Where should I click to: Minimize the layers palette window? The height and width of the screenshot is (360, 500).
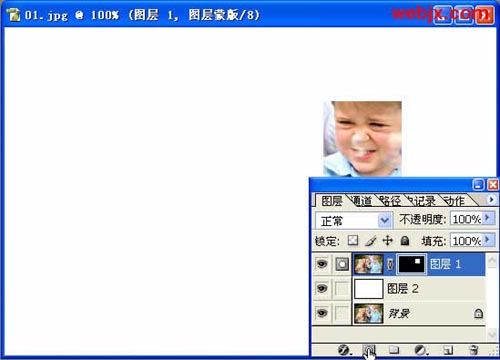tap(478, 185)
